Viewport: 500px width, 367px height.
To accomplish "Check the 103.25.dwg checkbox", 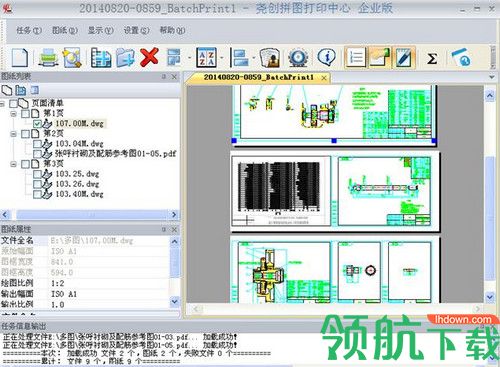I will pos(37,174).
